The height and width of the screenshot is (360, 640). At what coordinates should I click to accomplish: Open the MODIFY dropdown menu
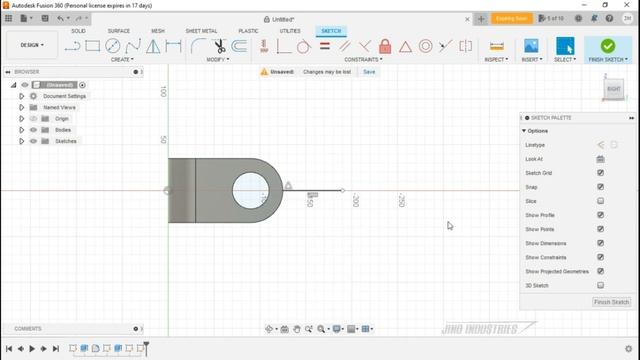click(x=218, y=60)
